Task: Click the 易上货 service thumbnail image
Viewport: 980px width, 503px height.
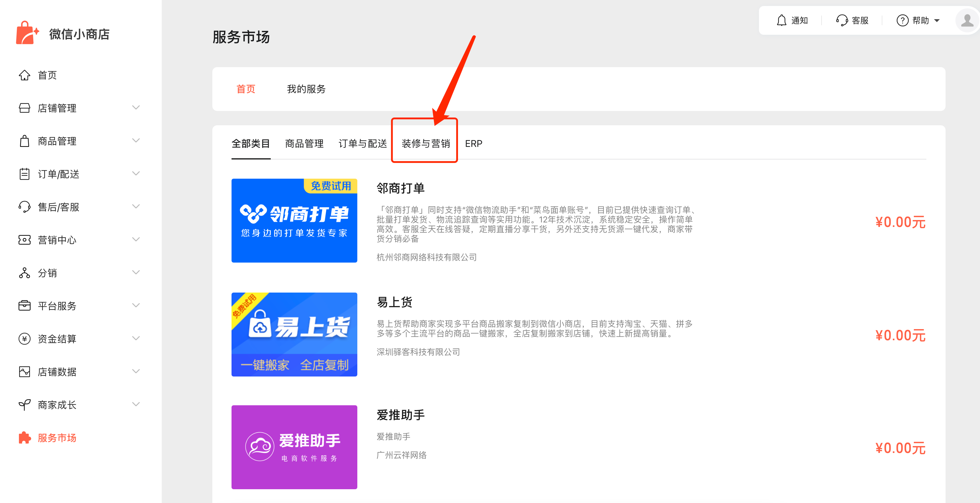Action: click(294, 334)
